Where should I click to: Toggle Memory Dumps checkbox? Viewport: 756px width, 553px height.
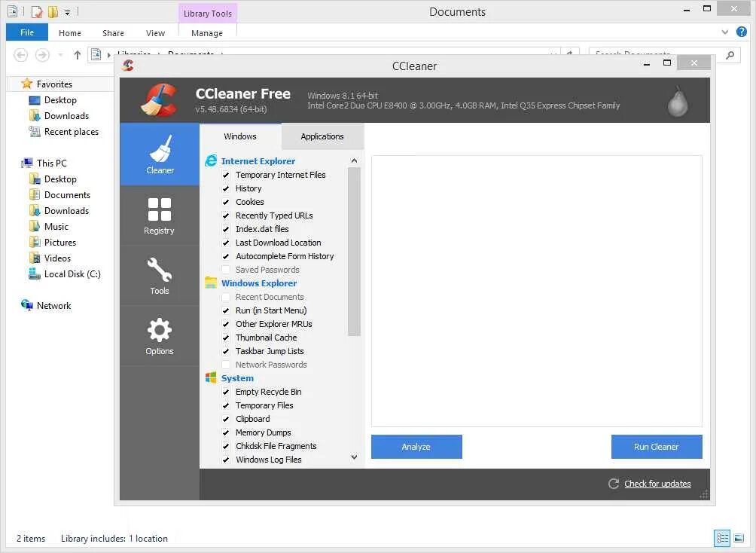226,432
